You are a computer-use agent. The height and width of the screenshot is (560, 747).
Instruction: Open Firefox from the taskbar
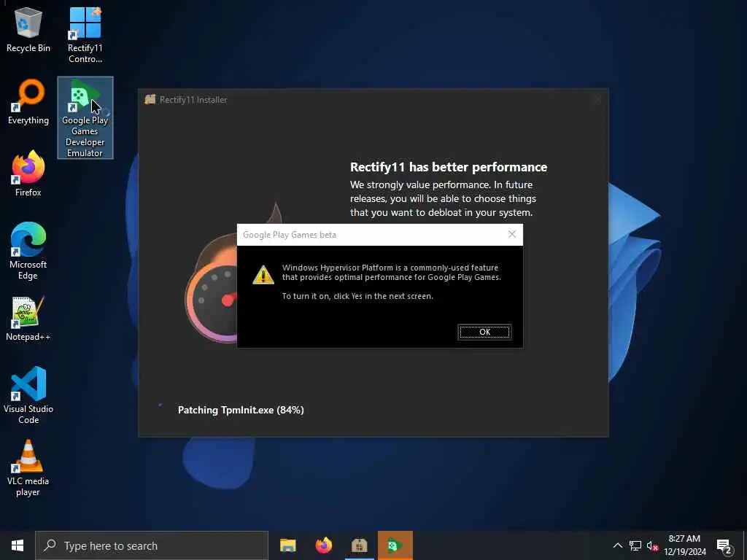323,545
